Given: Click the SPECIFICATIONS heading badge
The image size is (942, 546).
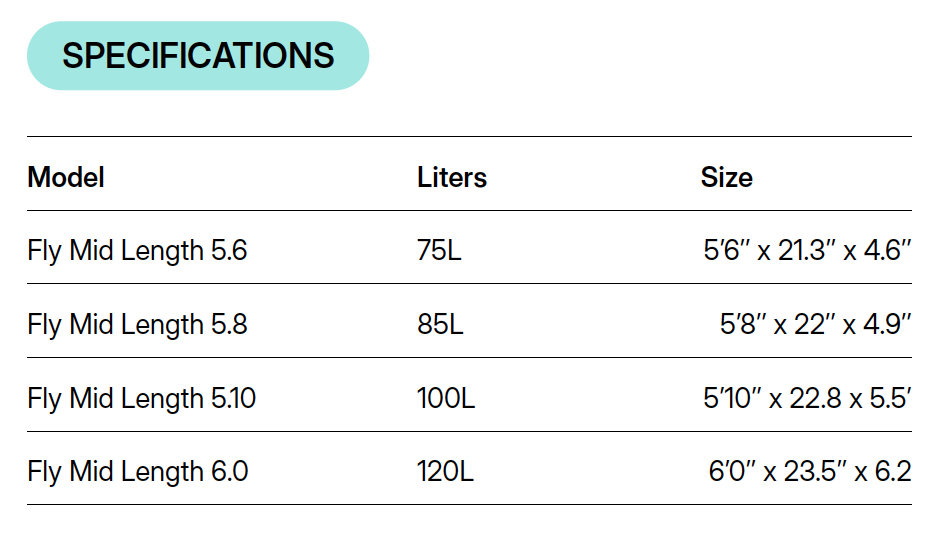Looking at the screenshot, I should (198, 56).
